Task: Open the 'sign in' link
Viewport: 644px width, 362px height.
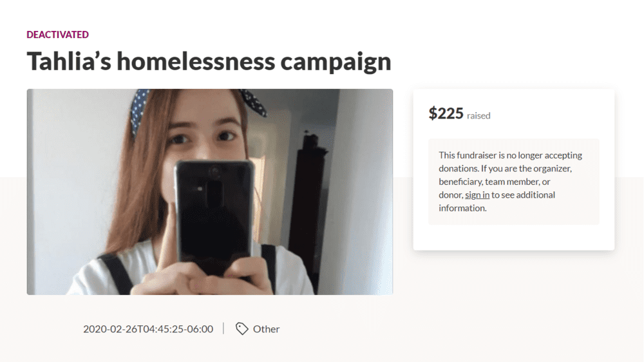Action: point(477,195)
